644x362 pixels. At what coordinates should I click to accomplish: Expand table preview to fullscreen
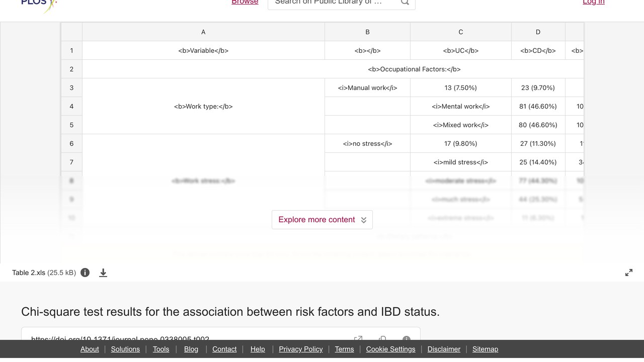pyautogui.click(x=629, y=273)
